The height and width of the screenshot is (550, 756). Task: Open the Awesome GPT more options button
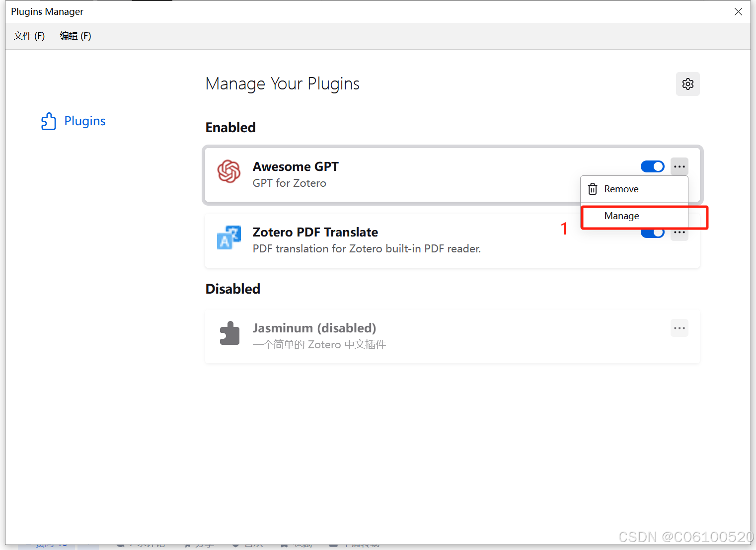point(680,166)
